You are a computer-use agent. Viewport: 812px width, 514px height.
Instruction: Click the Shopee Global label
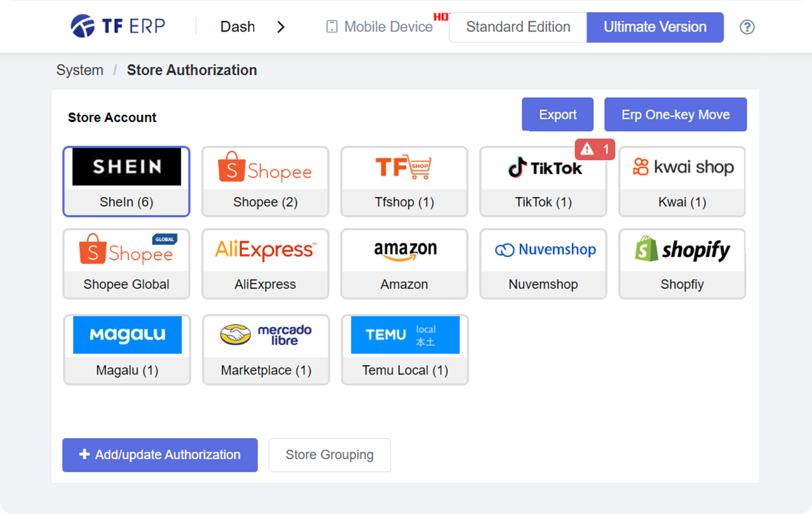pos(126,284)
